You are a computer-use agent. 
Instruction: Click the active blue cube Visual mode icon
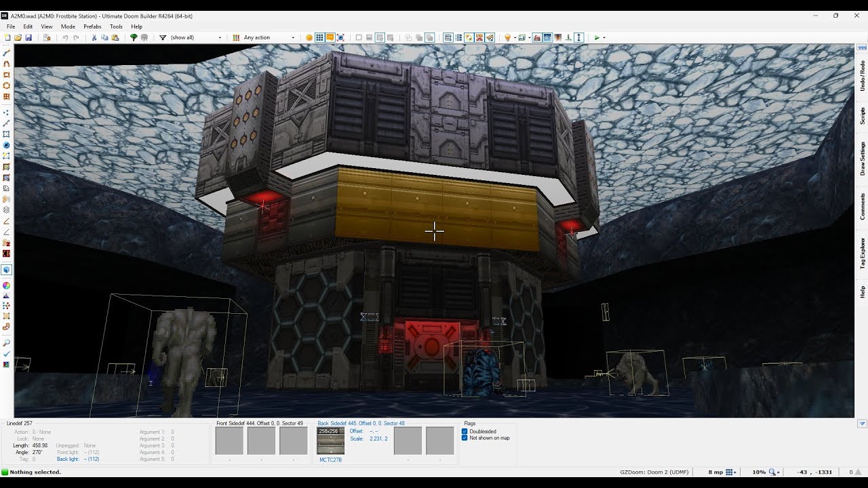7,269
